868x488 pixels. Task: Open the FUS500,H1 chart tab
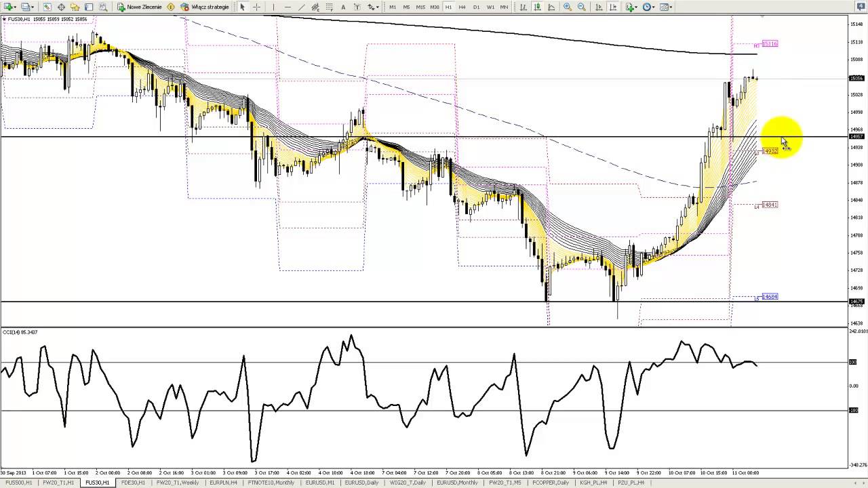click(19, 483)
